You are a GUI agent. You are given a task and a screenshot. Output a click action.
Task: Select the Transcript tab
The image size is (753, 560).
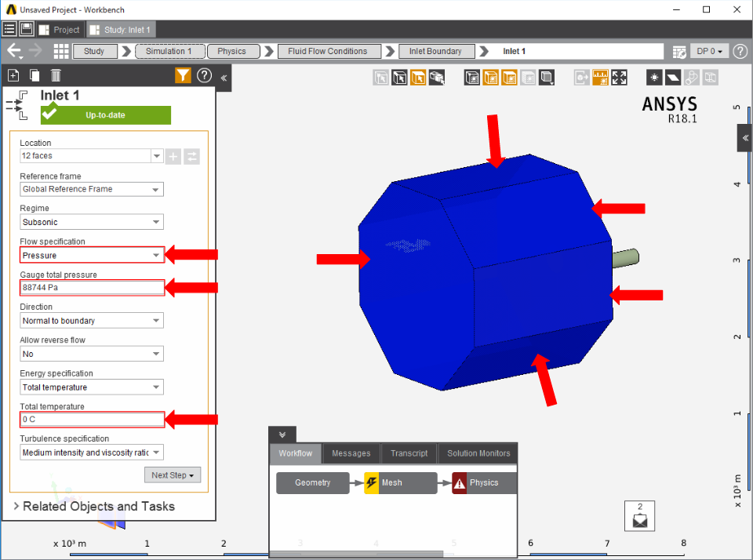tap(409, 453)
